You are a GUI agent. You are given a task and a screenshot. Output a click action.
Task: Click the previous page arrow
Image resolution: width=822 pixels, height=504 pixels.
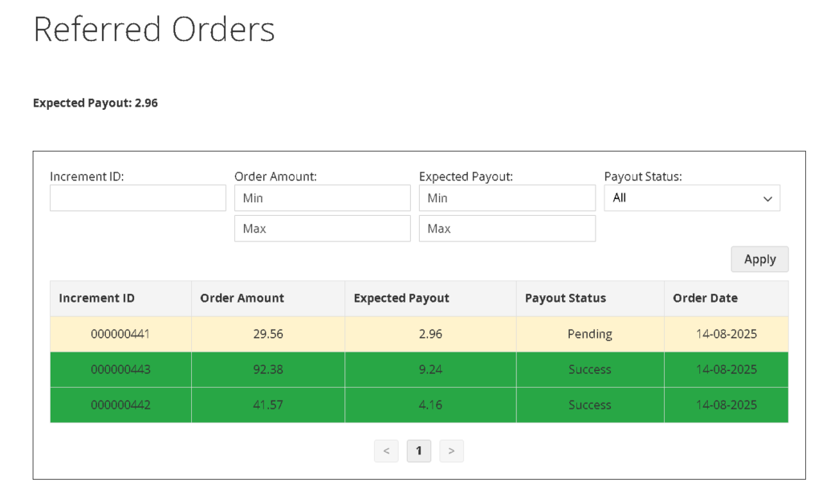click(386, 450)
